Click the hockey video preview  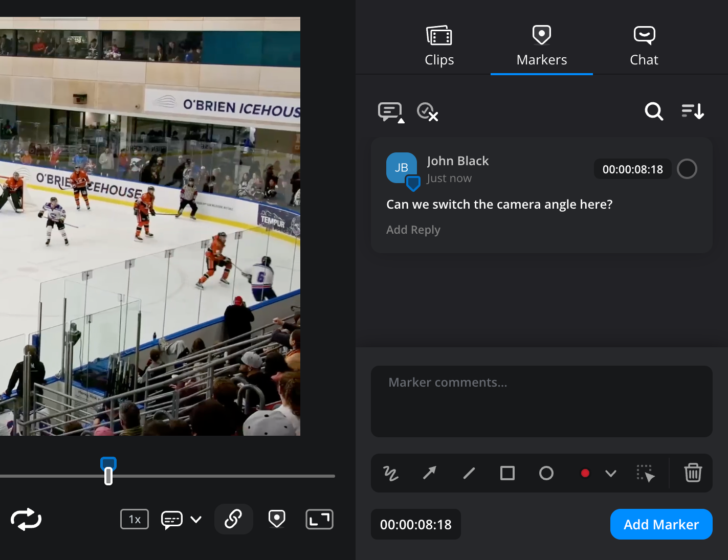(150, 226)
